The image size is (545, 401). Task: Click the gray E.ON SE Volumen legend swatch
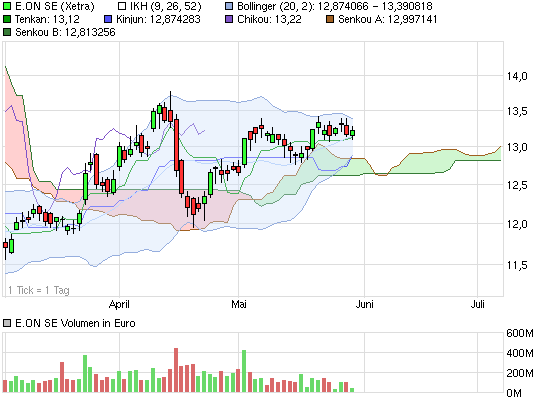click(7, 323)
